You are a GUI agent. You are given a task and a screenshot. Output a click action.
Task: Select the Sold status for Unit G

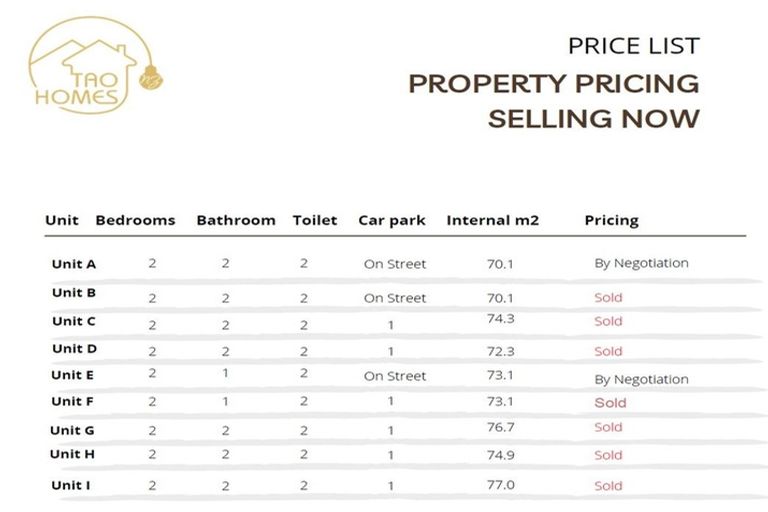point(608,427)
